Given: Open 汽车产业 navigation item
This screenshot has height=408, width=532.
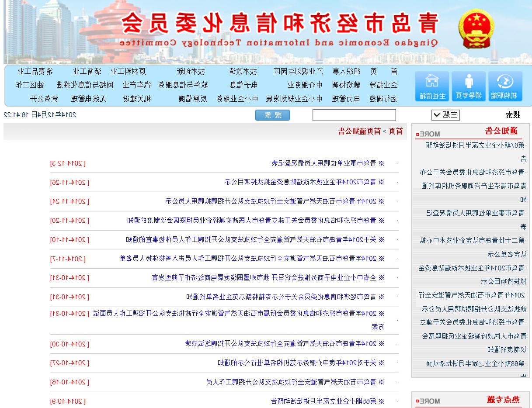Looking at the screenshot, I should click(x=137, y=85).
